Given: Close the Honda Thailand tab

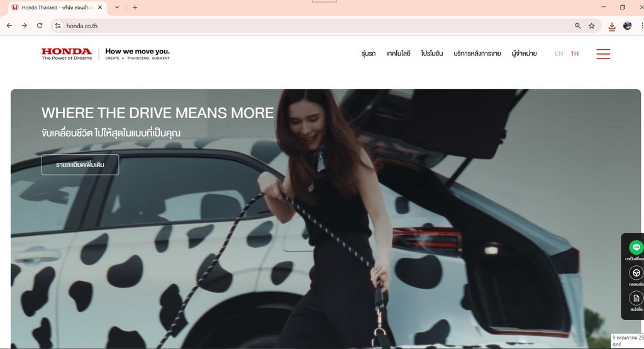Looking at the screenshot, I should click(x=100, y=8).
